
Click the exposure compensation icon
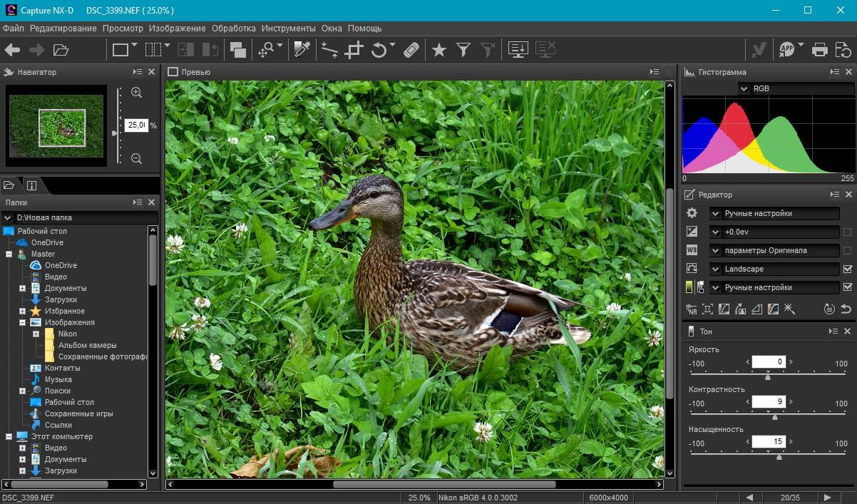pyautogui.click(x=692, y=232)
